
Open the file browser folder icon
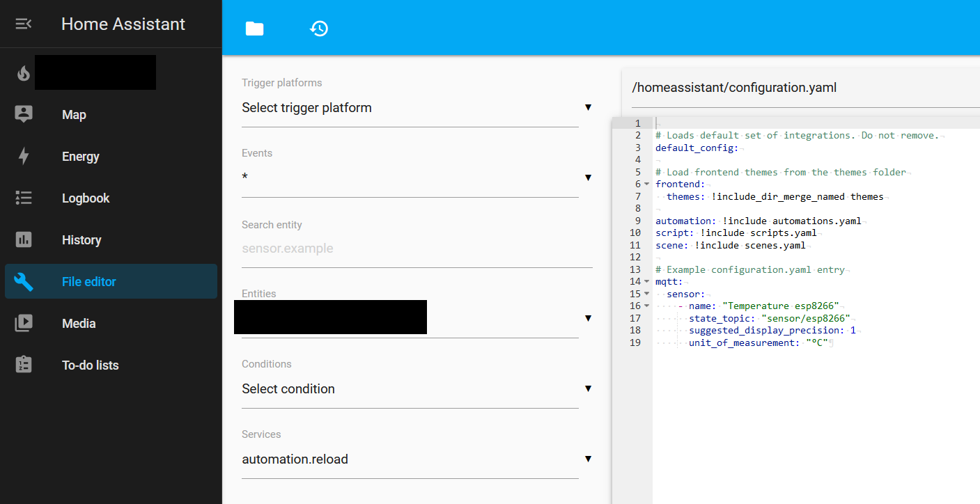point(255,29)
